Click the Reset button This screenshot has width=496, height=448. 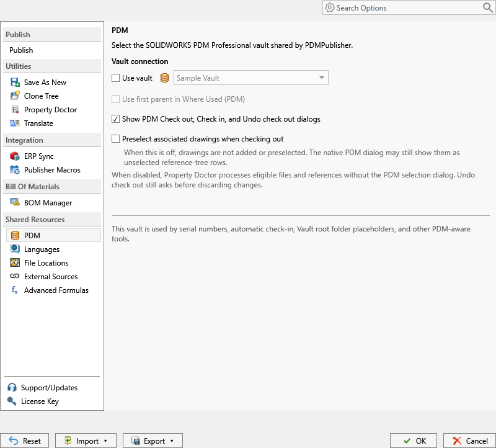point(24,441)
